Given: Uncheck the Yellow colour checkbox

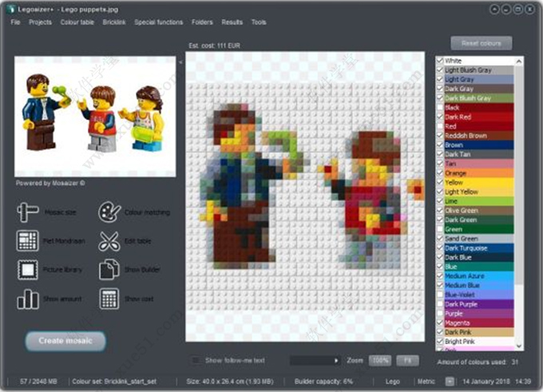Looking at the screenshot, I should [440, 182].
